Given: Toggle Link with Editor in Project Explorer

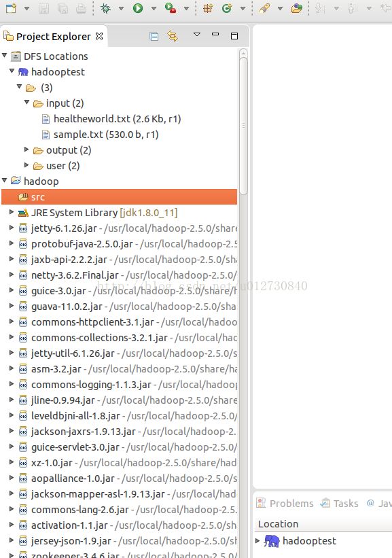Looking at the screenshot, I should pos(173,36).
